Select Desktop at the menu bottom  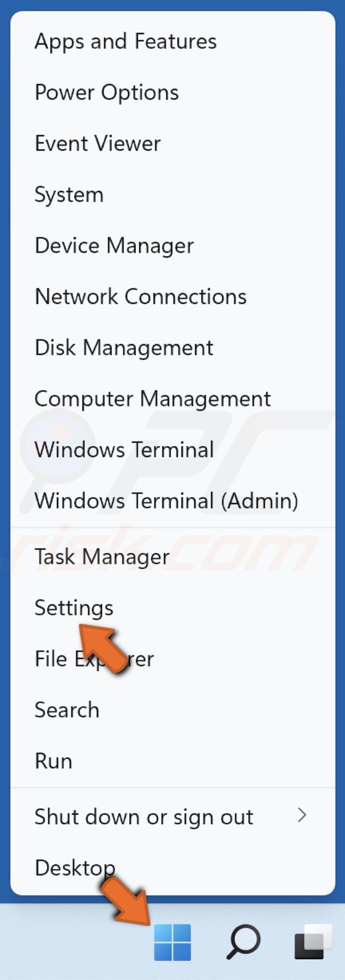(74, 867)
